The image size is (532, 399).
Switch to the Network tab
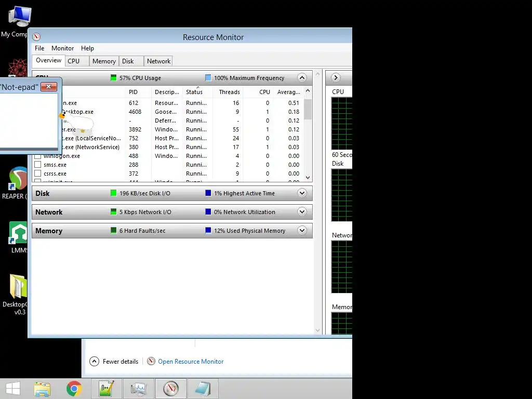158,61
